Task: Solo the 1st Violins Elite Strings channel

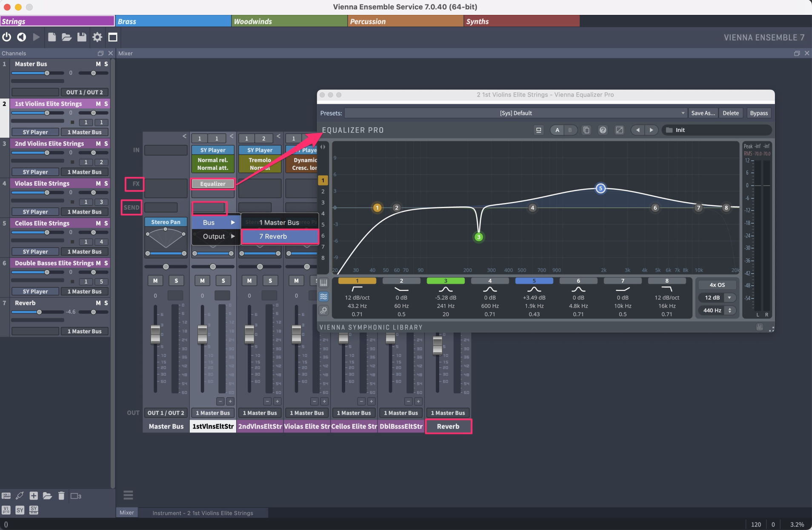Action: [106, 104]
